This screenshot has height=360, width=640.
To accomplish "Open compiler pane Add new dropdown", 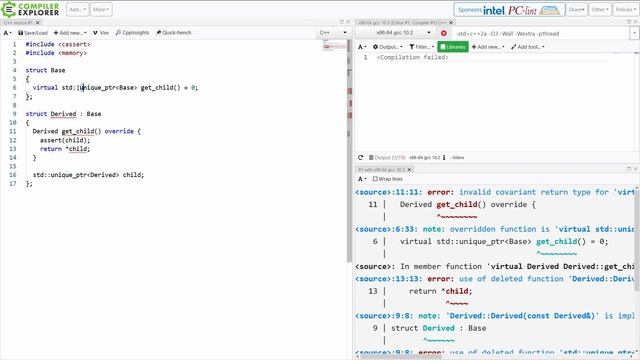I will click(488, 47).
